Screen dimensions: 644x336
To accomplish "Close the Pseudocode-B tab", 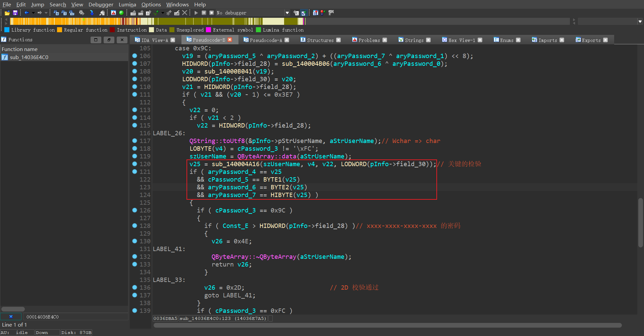I will 230,40.
